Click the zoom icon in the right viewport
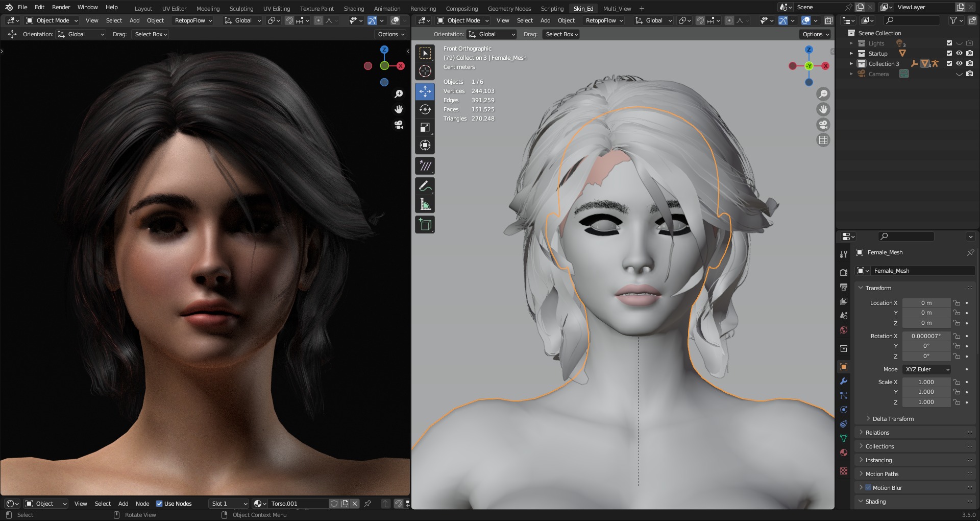This screenshot has height=521, width=980. [x=823, y=94]
